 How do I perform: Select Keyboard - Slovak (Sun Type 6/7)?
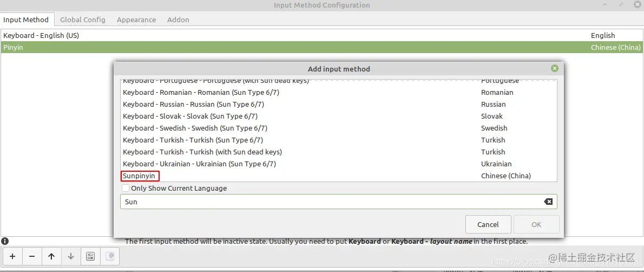[x=339, y=116]
